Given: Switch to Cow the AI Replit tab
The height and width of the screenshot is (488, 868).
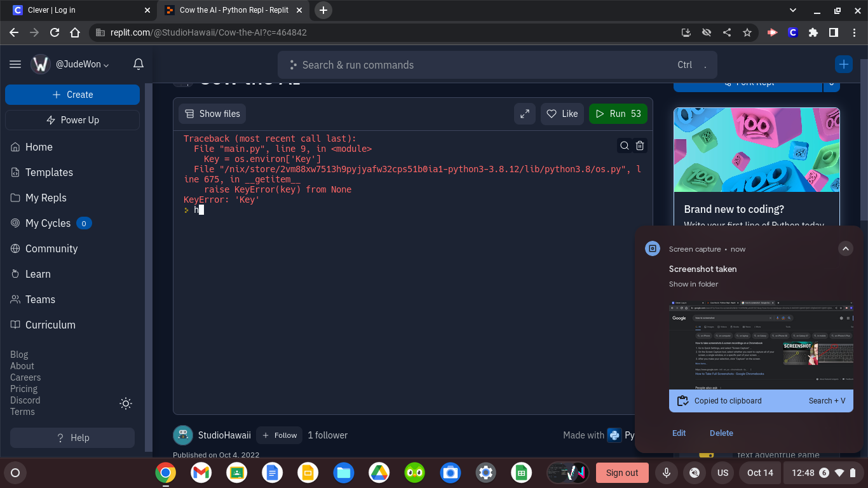Looking at the screenshot, I should [233, 10].
